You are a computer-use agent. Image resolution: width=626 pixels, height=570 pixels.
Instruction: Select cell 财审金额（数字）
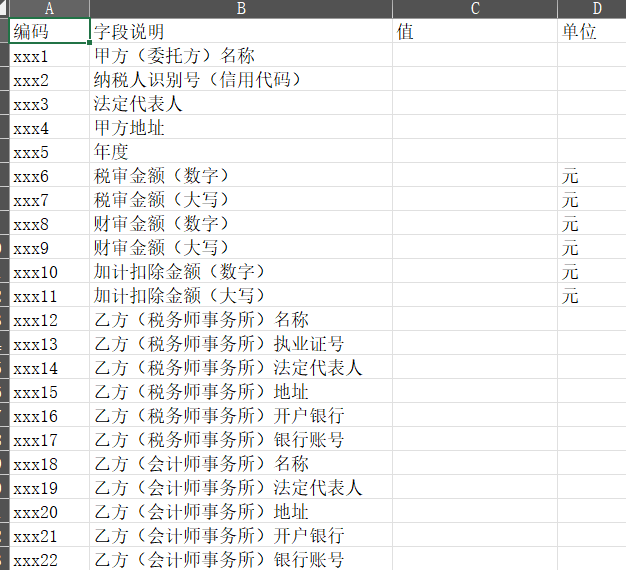[x=241, y=222]
